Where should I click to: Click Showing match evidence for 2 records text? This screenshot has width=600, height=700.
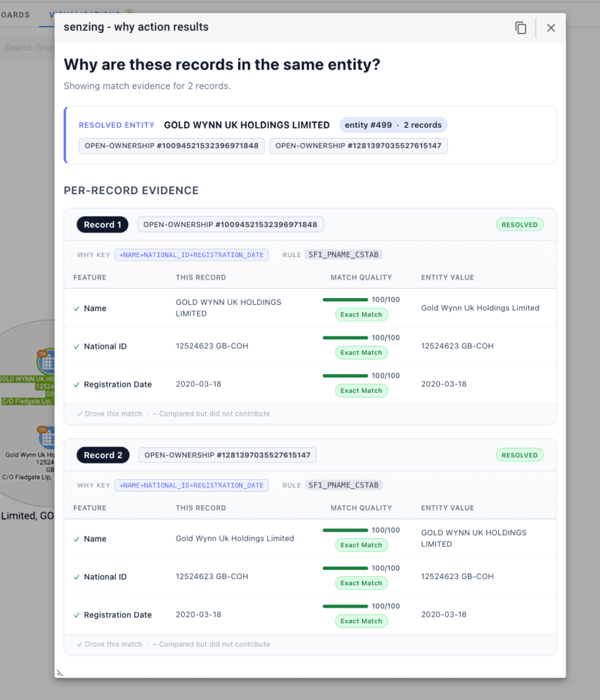coord(147,85)
